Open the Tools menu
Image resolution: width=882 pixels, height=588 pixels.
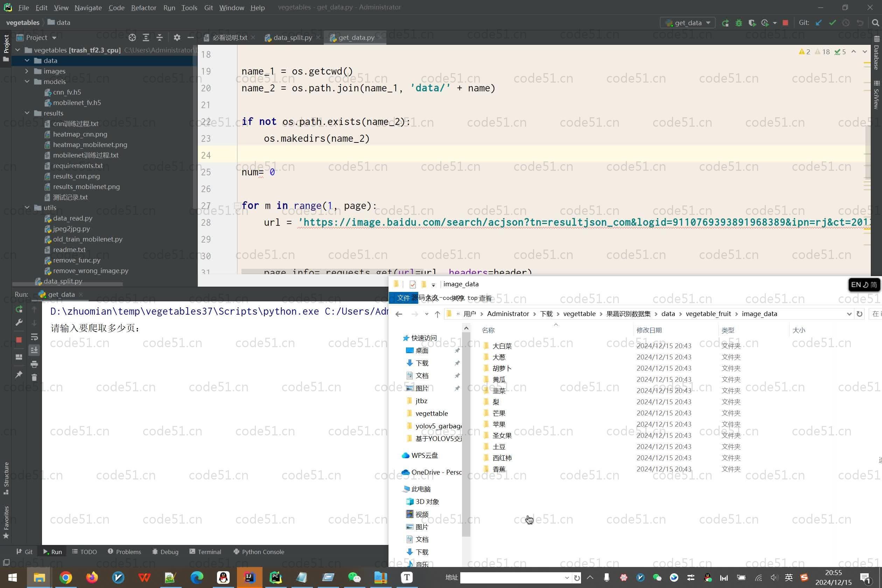(x=189, y=7)
